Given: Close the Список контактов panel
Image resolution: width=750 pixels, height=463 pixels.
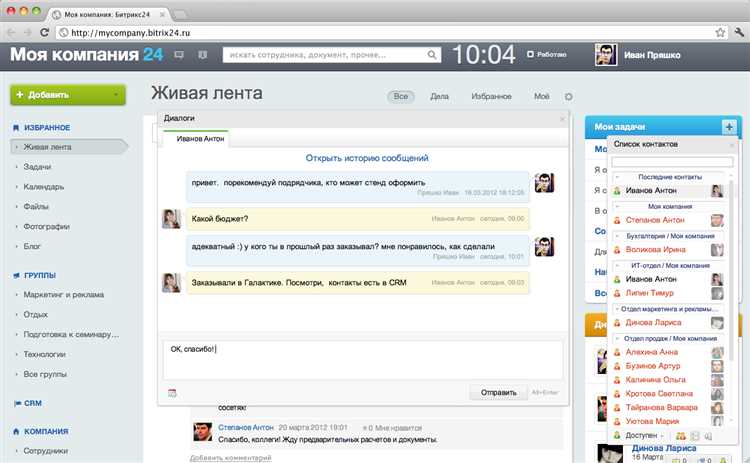Looking at the screenshot, I should (x=731, y=144).
